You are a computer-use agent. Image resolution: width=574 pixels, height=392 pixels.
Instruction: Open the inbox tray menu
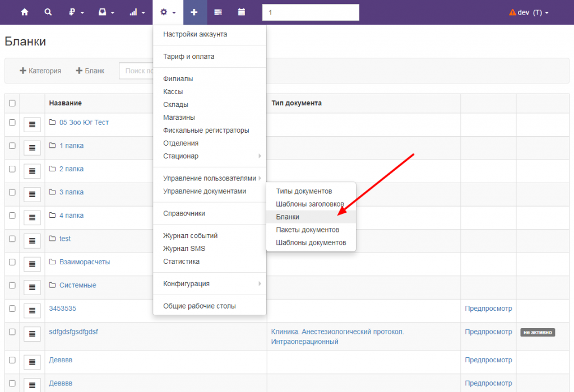coord(106,12)
